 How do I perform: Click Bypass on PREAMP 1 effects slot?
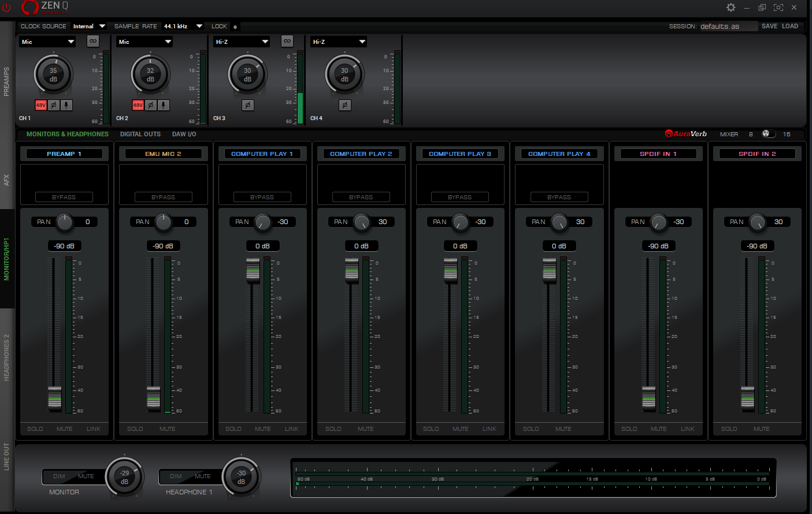[64, 197]
